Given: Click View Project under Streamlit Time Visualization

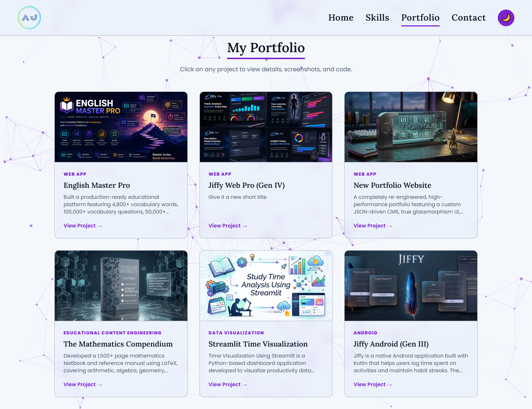Looking at the screenshot, I should coord(228,384).
